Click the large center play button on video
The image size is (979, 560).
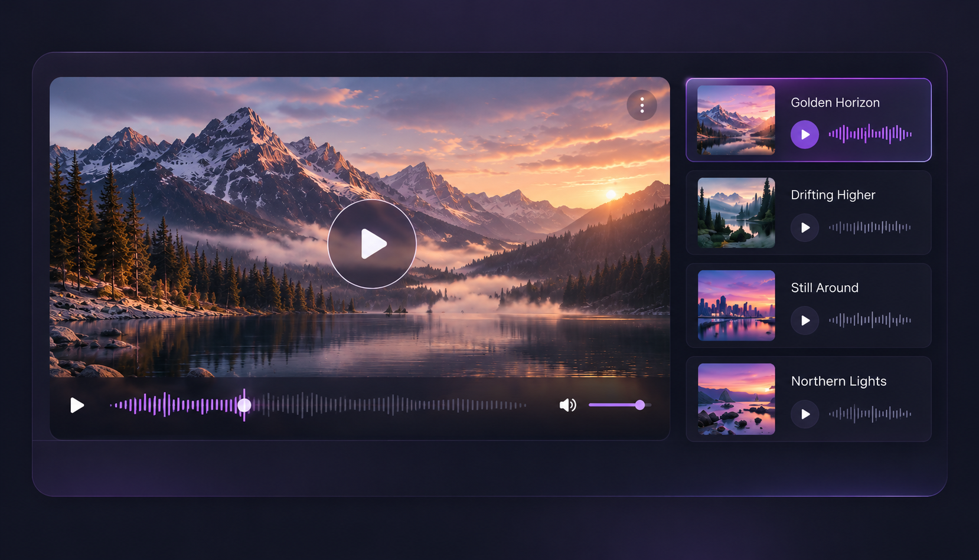pos(372,244)
